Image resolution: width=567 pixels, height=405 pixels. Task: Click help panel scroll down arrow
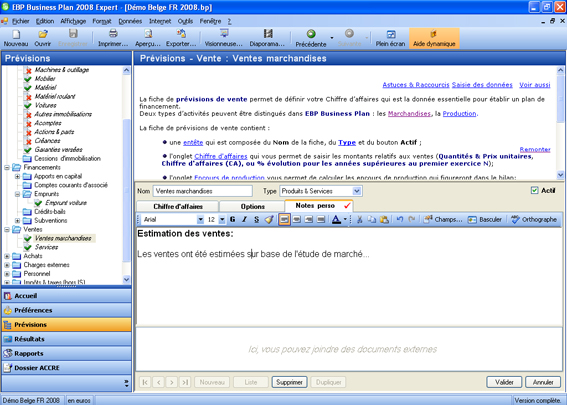click(x=560, y=175)
